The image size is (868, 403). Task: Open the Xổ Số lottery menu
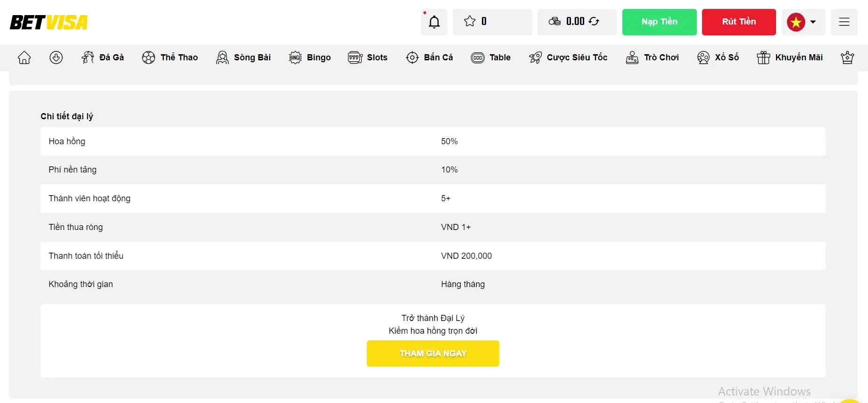point(718,58)
